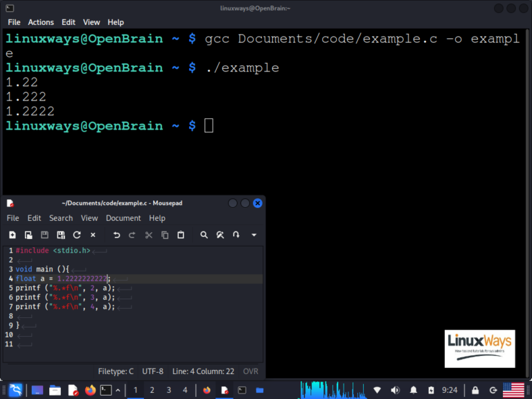Open the terminal File menu

click(14, 22)
